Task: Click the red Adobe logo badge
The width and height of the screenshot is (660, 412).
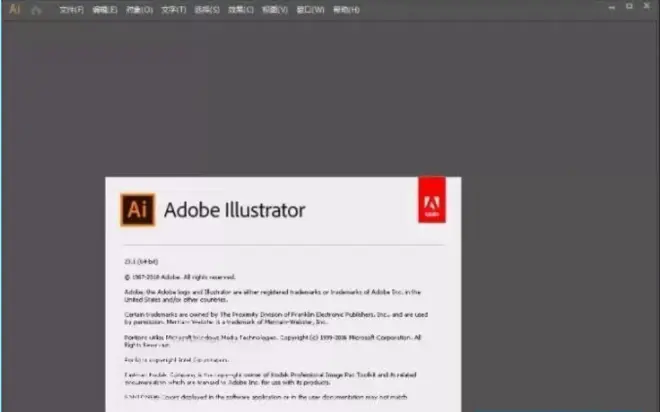Action: click(x=432, y=200)
